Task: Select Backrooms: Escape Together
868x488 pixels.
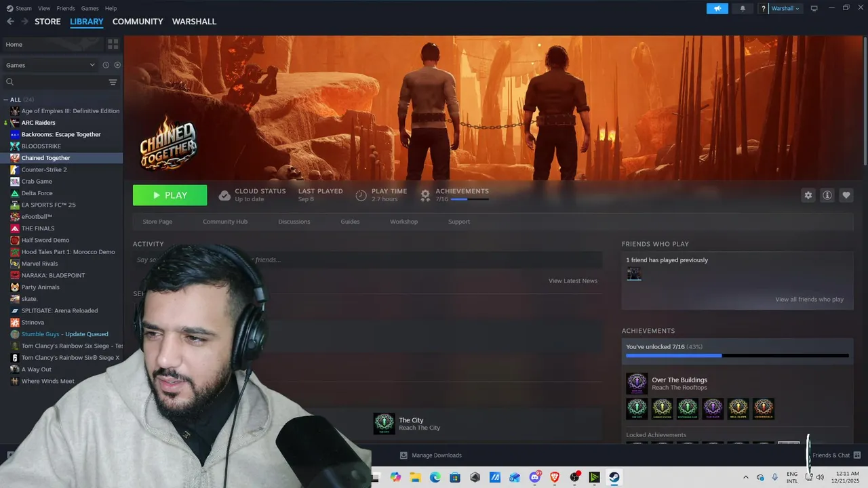Action: click(61, 134)
